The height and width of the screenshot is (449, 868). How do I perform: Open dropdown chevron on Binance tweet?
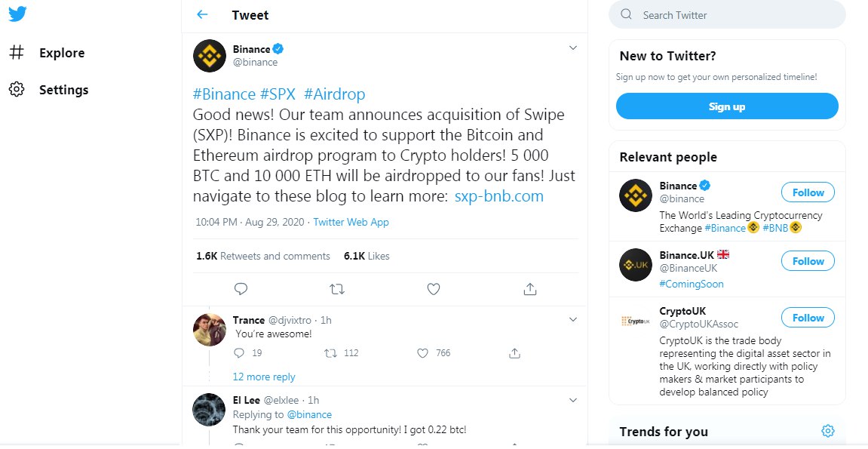(572, 48)
